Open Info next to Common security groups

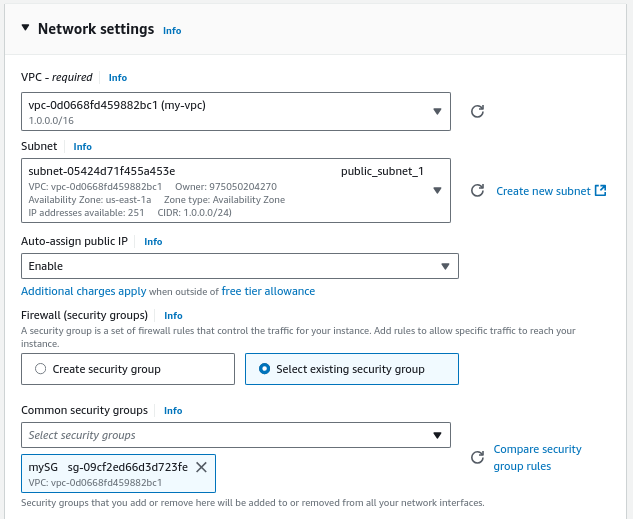173,410
